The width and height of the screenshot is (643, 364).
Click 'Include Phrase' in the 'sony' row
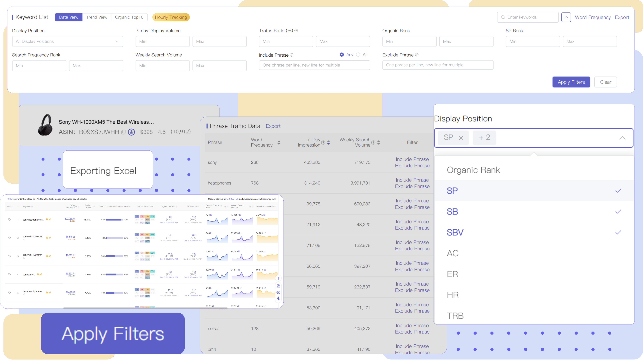[412, 159]
